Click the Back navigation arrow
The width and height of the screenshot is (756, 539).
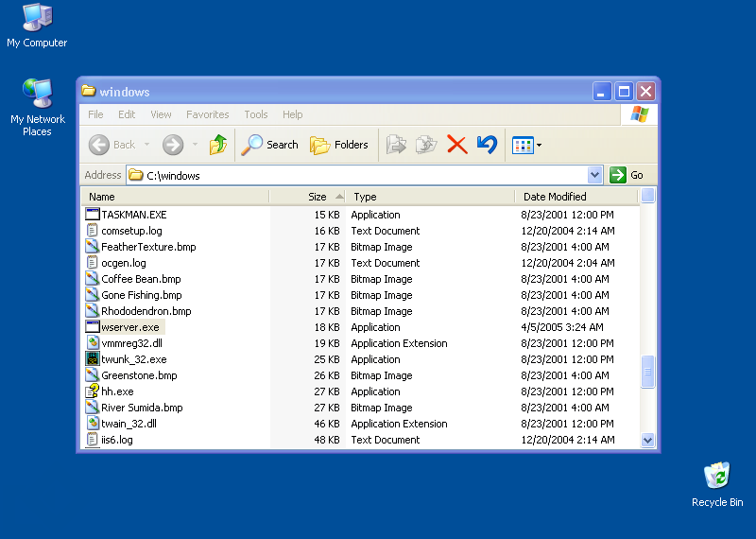[99, 145]
